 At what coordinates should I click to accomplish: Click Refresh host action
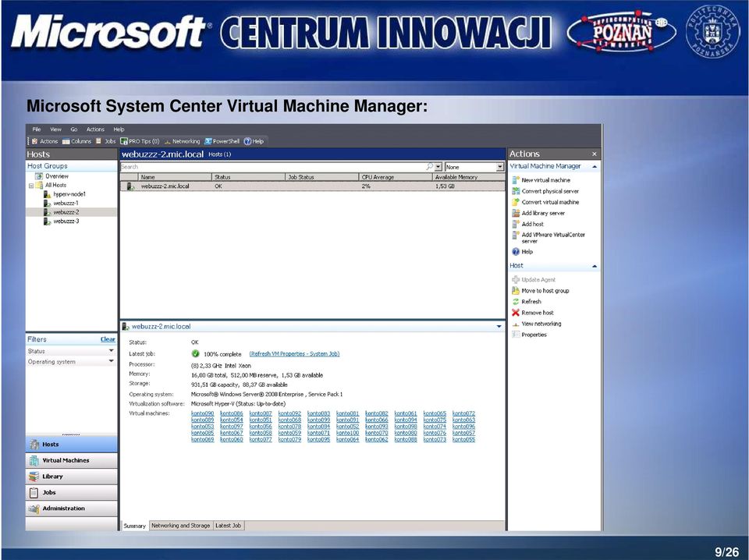[527, 302]
